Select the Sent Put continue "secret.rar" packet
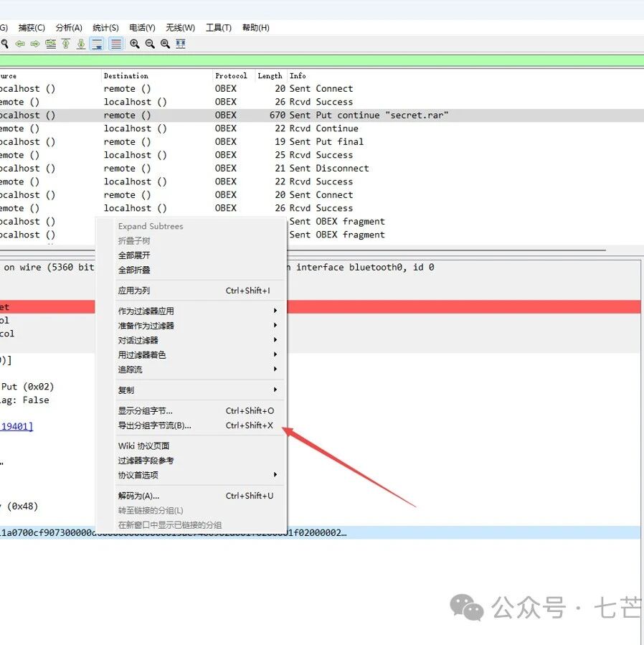The height and width of the screenshot is (645, 644). (x=322, y=116)
